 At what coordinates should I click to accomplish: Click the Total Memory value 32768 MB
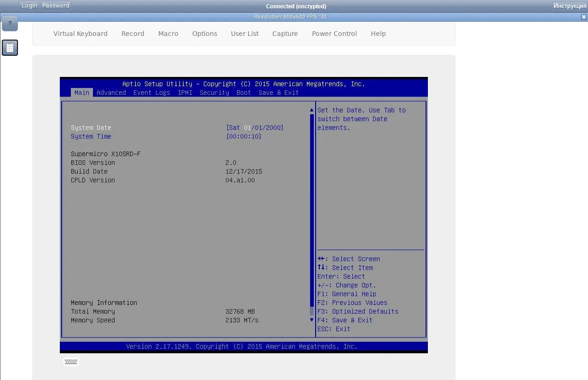click(x=240, y=311)
